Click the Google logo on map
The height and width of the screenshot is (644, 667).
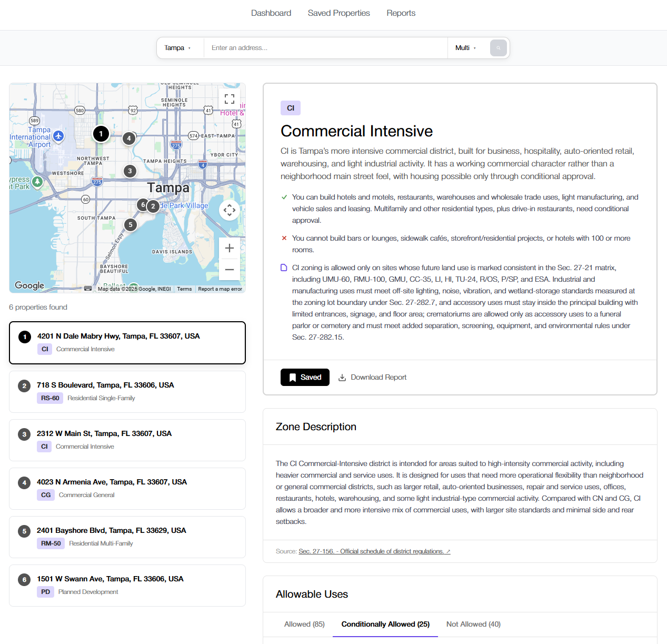[29, 285]
